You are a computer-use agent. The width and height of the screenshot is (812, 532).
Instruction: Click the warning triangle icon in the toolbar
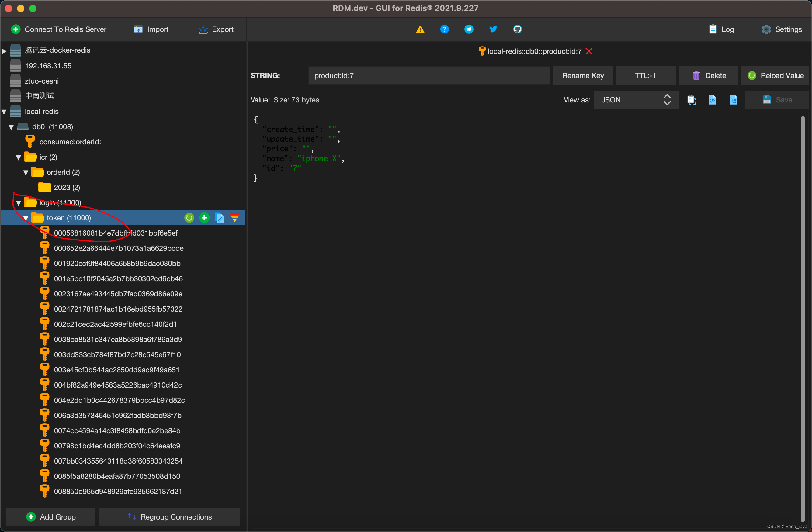[420, 29]
